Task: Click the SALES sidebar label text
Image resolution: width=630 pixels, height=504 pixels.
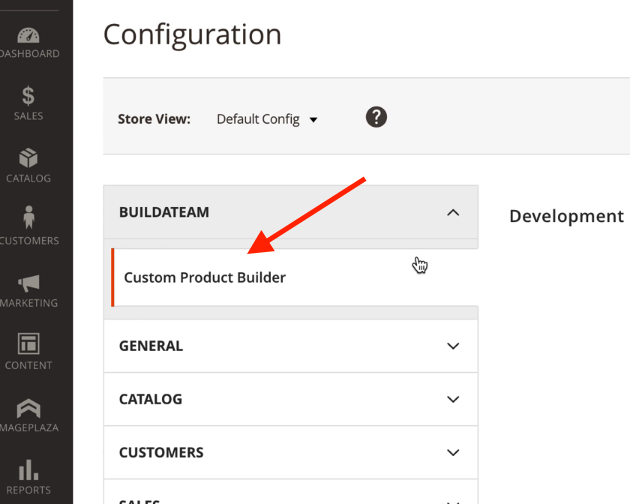Action: pyautogui.click(x=29, y=116)
